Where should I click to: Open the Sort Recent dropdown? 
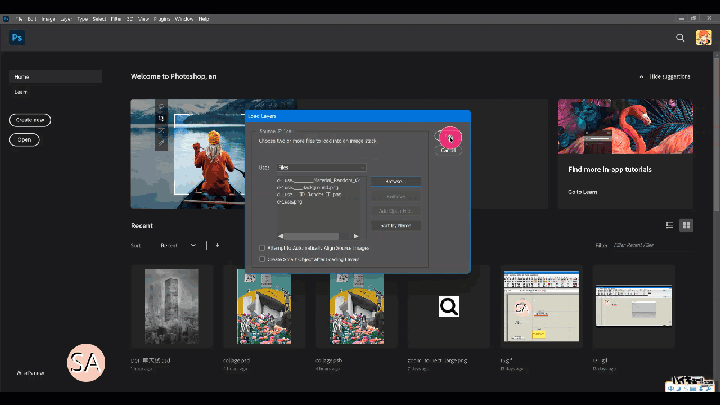point(178,245)
